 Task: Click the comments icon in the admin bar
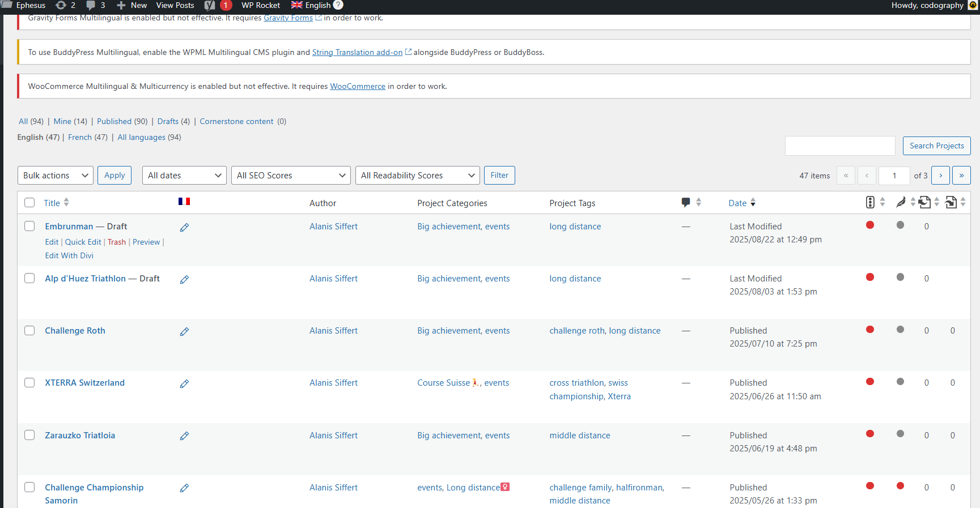[91, 6]
